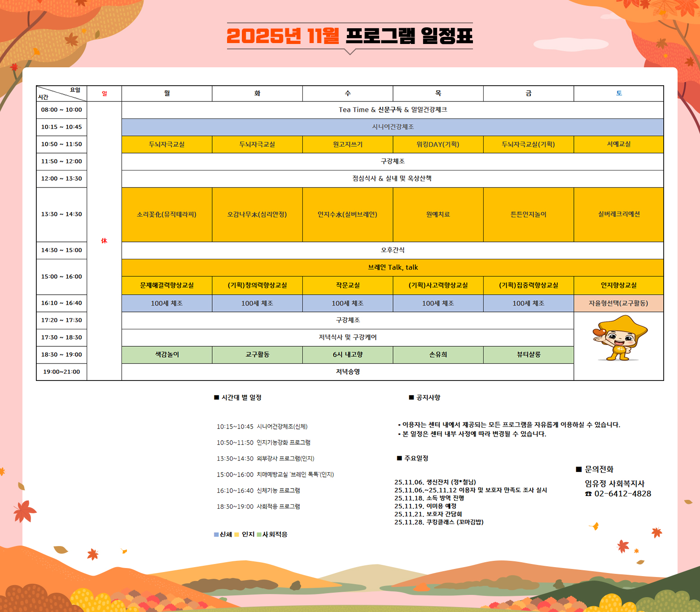Viewport: 700px width, 612px height.
Task: Select the blue 토 column header
Action: coord(619,93)
